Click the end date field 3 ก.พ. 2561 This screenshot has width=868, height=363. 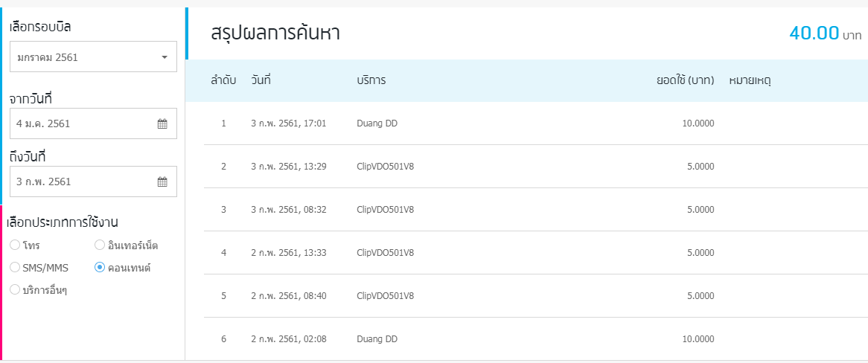[93, 181]
